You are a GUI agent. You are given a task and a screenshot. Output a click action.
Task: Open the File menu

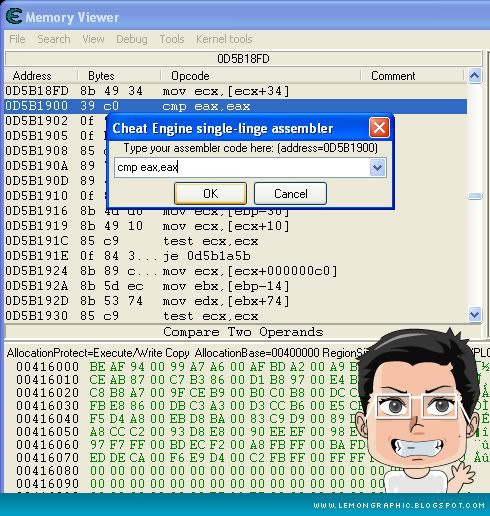point(17,39)
